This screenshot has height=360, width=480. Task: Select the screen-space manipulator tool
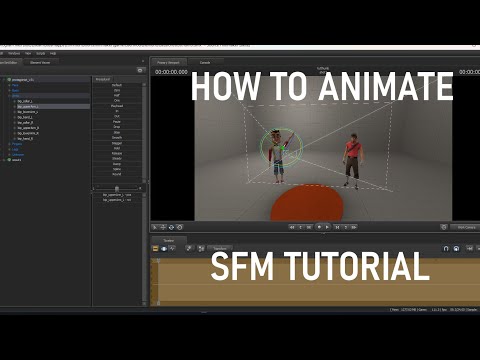pyautogui.click(x=180, y=227)
